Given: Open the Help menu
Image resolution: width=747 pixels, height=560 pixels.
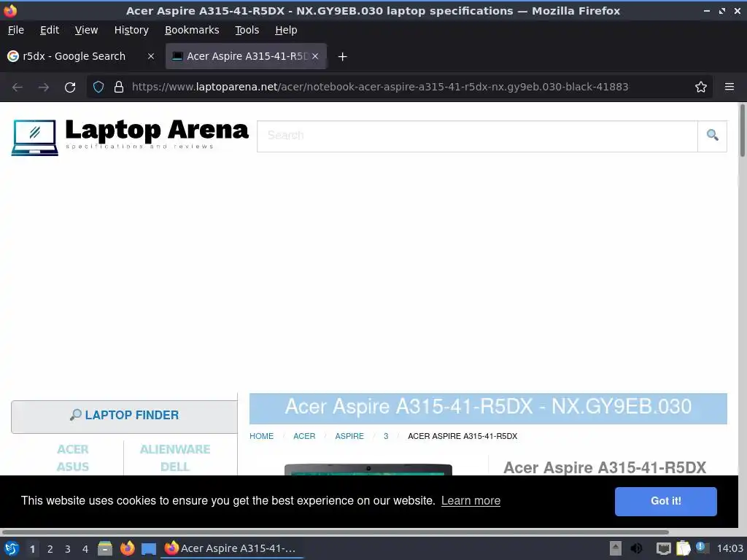Looking at the screenshot, I should click(x=286, y=30).
